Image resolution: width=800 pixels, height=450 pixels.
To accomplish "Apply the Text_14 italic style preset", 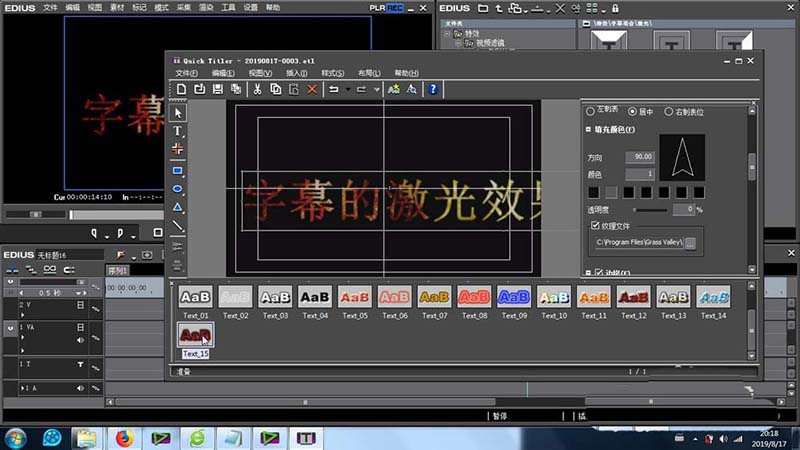I will click(x=713, y=297).
